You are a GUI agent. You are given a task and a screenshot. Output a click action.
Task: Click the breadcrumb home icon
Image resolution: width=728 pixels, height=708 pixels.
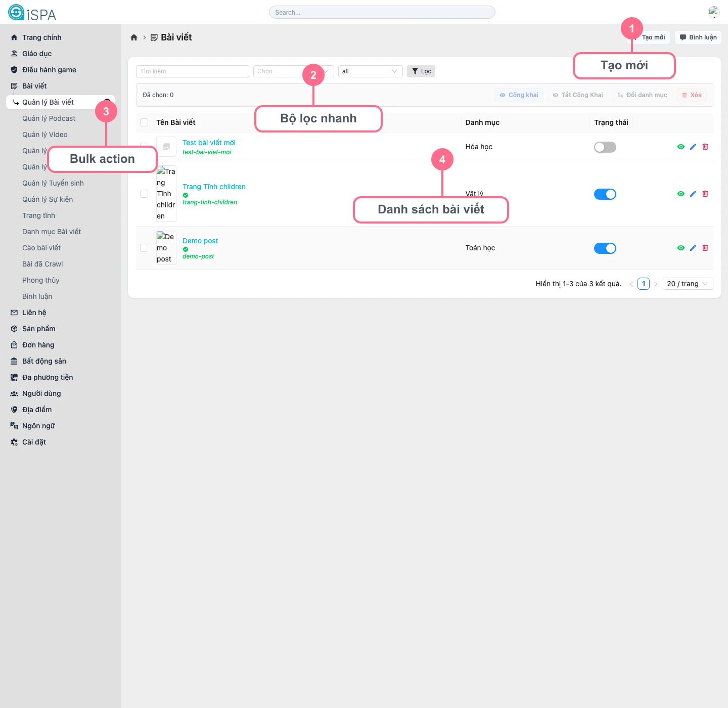click(134, 37)
